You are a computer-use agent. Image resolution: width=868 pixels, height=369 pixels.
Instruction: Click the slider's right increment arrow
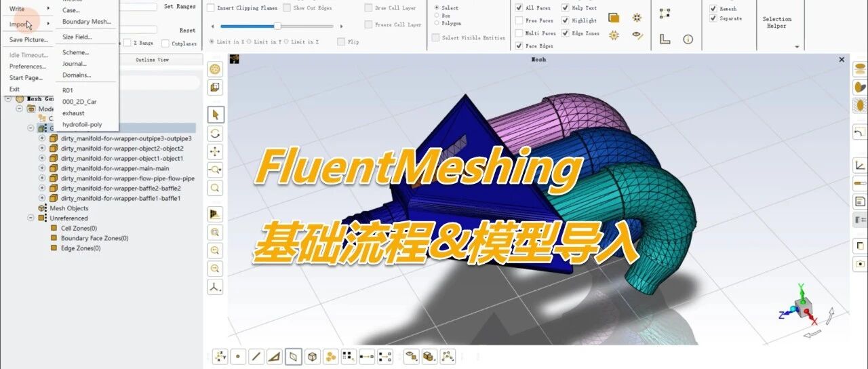click(340, 26)
